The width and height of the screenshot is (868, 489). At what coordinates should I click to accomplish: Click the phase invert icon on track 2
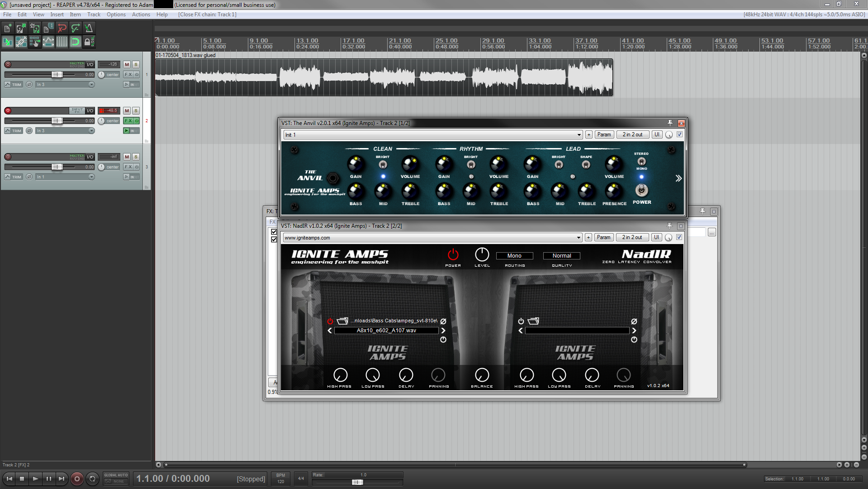coord(29,131)
